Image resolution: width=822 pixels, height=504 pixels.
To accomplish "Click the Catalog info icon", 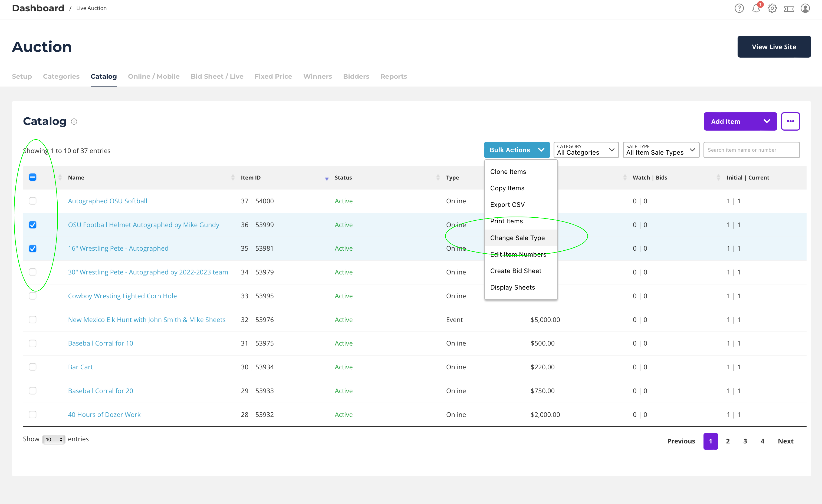I will coord(74,122).
